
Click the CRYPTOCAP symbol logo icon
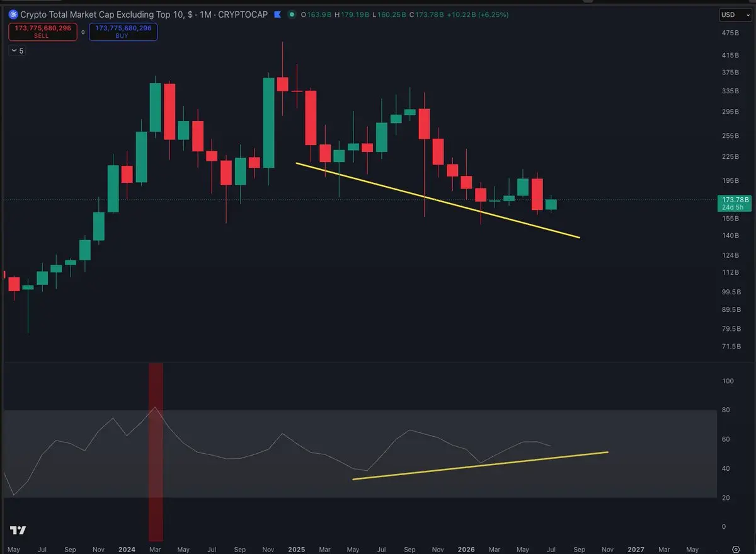[x=13, y=14]
